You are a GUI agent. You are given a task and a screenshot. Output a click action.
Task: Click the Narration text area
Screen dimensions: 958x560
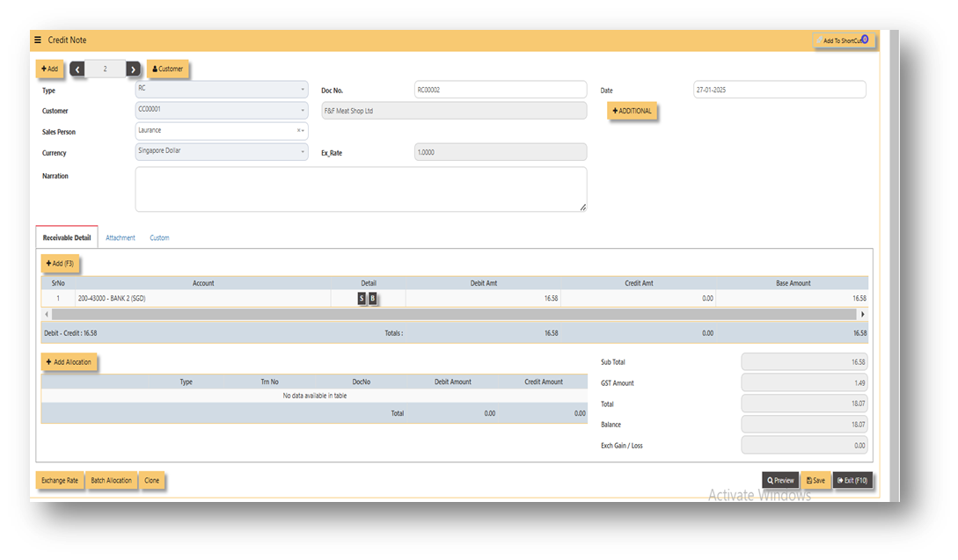pyautogui.click(x=361, y=189)
